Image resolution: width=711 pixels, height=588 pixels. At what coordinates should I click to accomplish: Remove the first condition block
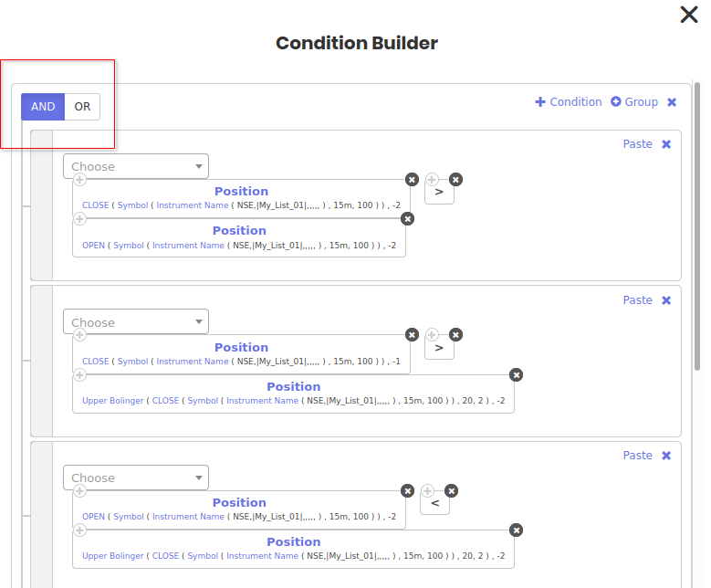(x=666, y=144)
